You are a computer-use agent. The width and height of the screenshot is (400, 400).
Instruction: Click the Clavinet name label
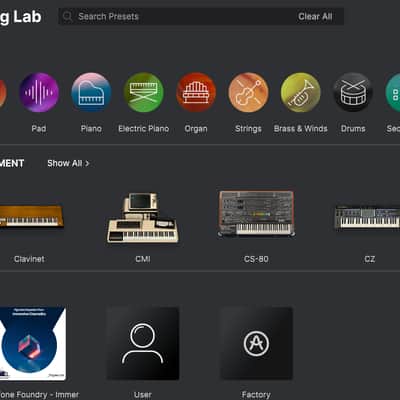(29, 259)
